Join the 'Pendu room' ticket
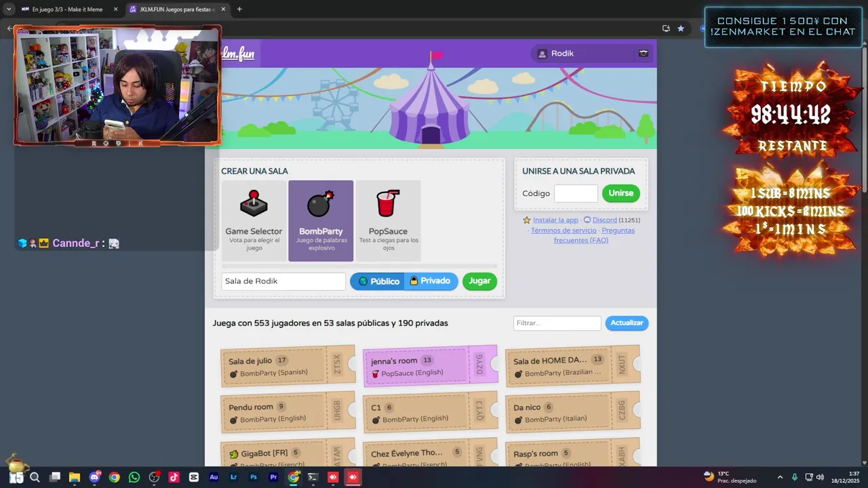Image resolution: width=868 pixels, height=488 pixels. click(x=288, y=412)
